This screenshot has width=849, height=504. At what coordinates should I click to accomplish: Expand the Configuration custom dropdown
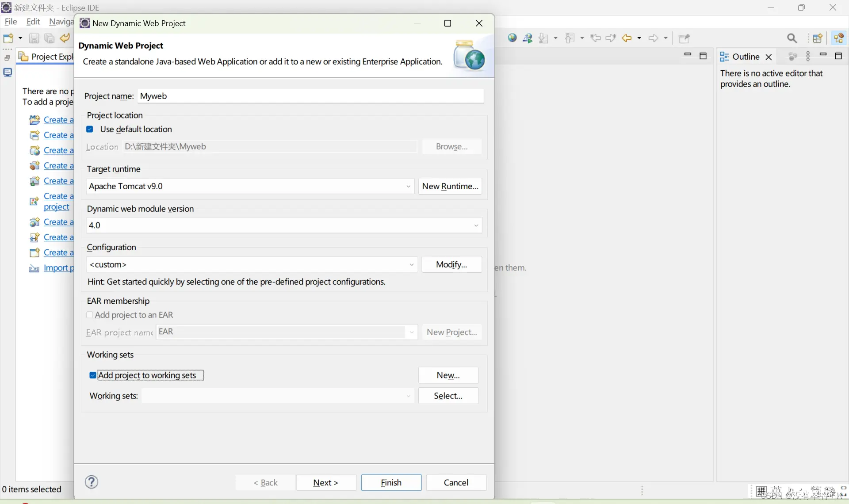[410, 264]
